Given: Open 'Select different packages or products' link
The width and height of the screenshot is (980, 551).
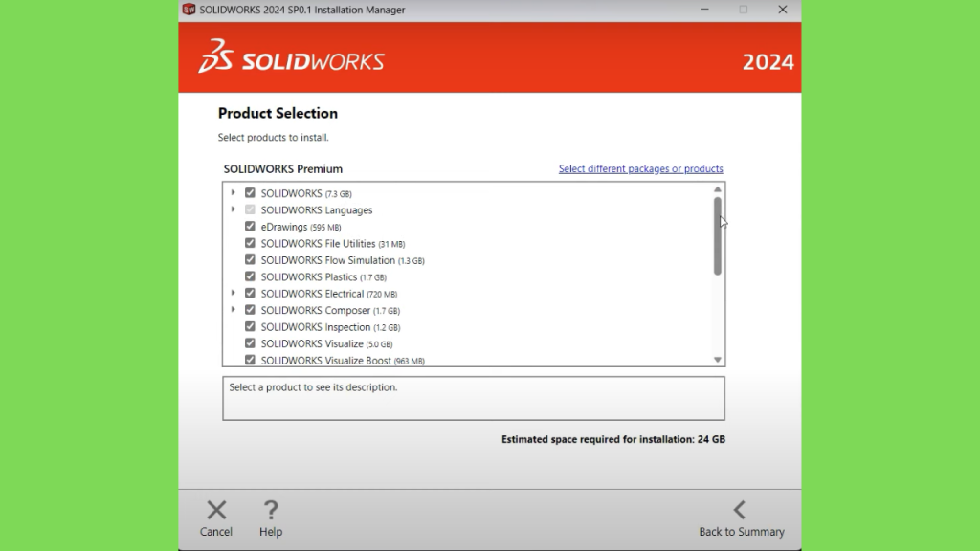Looking at the screenshot, I should pyautogui.click(x=640, y=168).
